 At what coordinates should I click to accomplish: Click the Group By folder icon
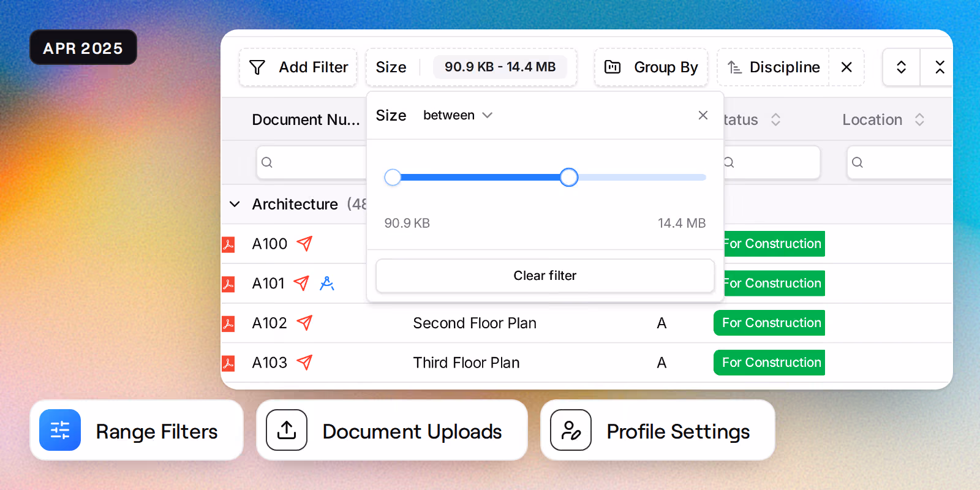612,67
